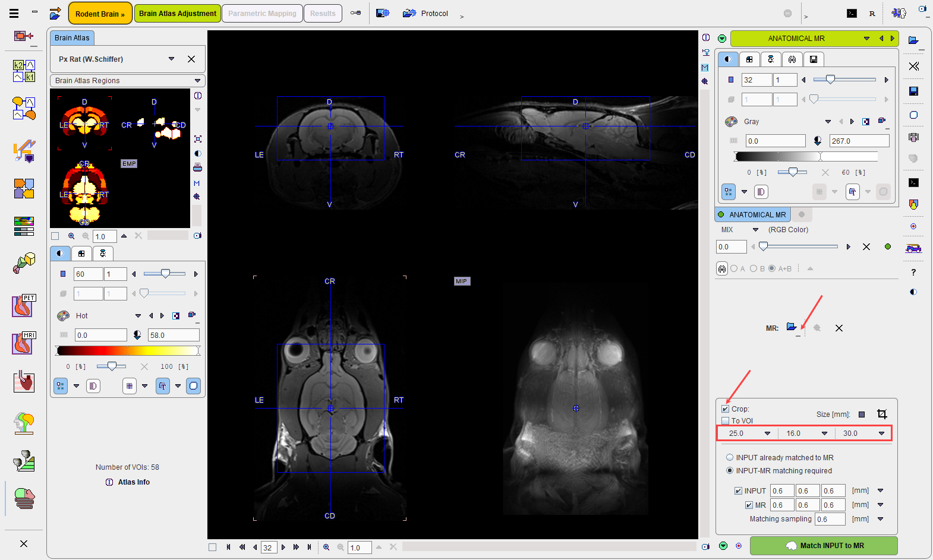933x560 pixels.
Task: Select INPUT already matched to MR
Action: (730, 457)
